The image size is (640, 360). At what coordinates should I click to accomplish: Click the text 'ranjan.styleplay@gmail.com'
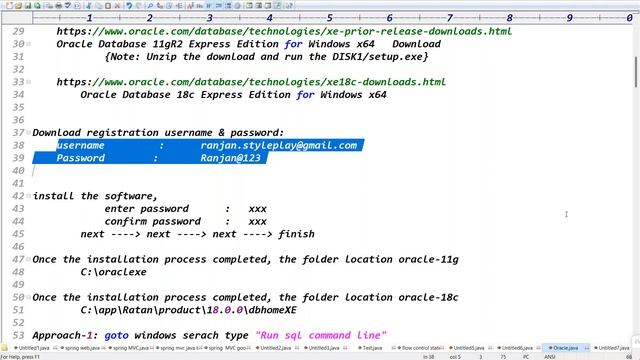[x=278, y=145]
